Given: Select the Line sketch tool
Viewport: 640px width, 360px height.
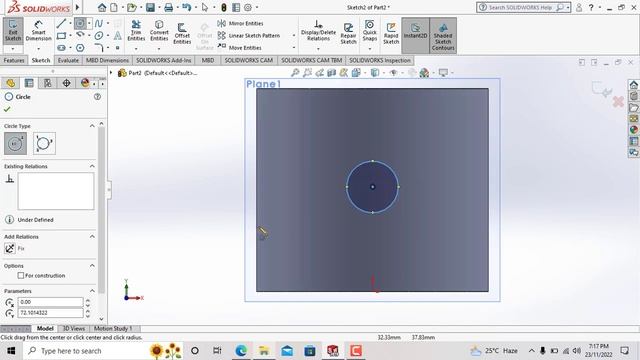Looking at the screenshot, I should pyautogui.click(x=61, y=23).
